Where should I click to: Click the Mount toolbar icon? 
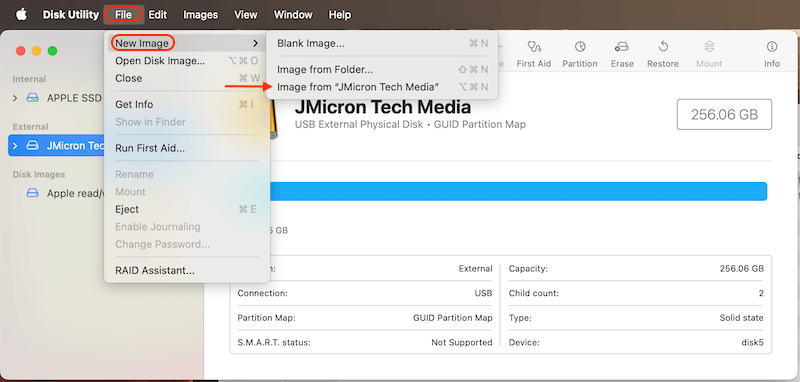tap(709, 47)
